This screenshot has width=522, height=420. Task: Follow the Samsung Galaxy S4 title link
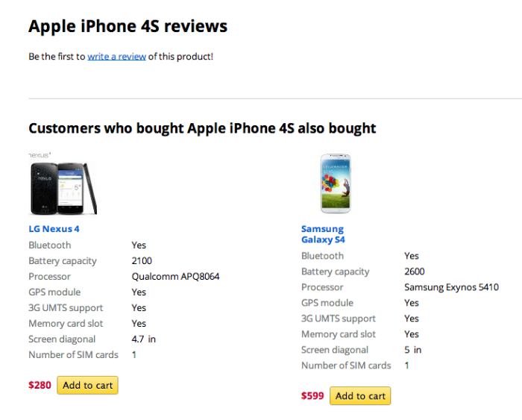322,234
